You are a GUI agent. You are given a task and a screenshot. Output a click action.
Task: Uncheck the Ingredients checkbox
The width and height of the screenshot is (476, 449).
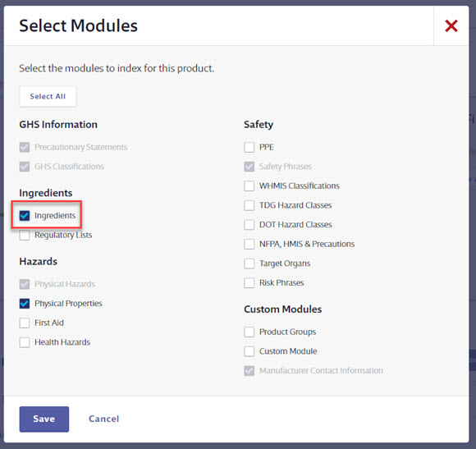tap(25, 216)
